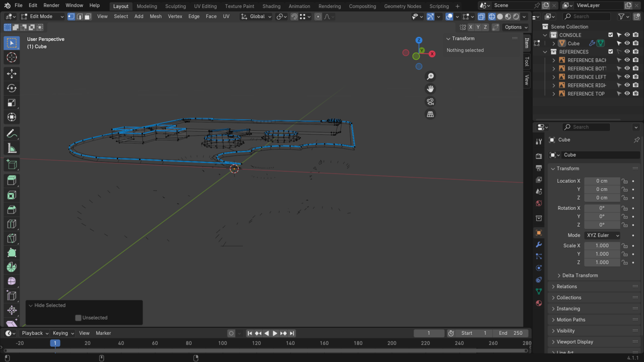The width and height of the screenshot is (644, 362).
Task: Uncheck the REFERENCES collection checkbox
Action: coord(611,52)
